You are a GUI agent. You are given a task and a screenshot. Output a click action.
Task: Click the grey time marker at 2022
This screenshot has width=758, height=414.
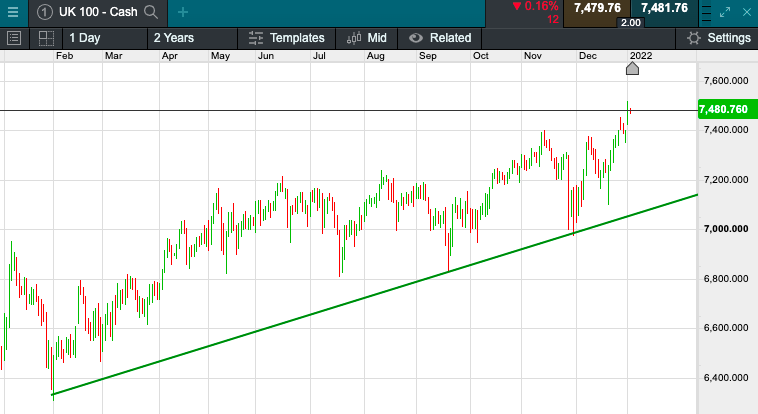[x=632, y=68]
